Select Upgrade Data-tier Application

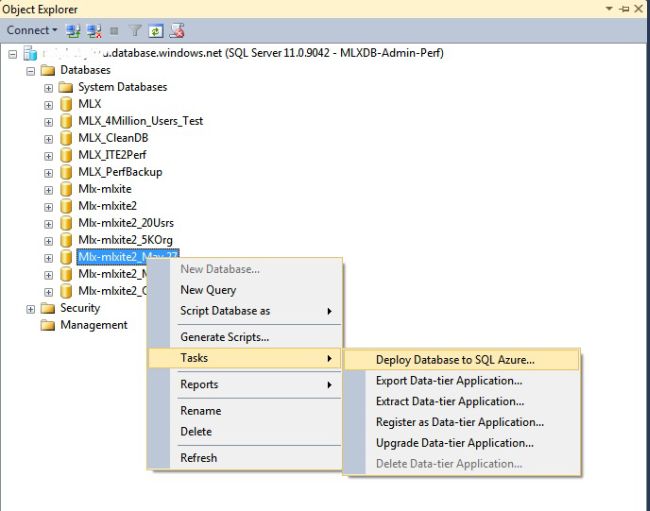coord(462,443)
